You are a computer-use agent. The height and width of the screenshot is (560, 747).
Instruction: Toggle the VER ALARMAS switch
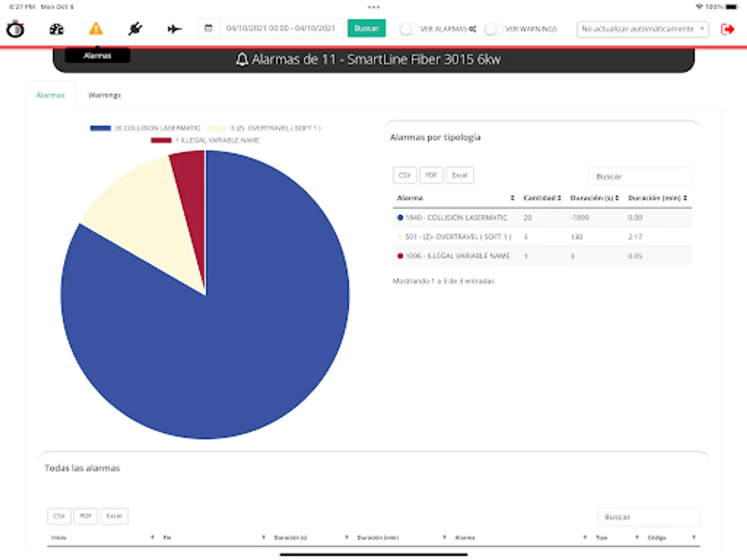coord(408,29)
